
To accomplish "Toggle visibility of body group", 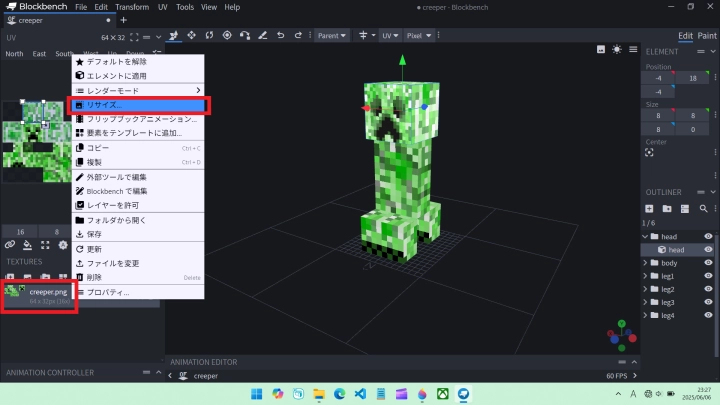I will pos(708,263).
